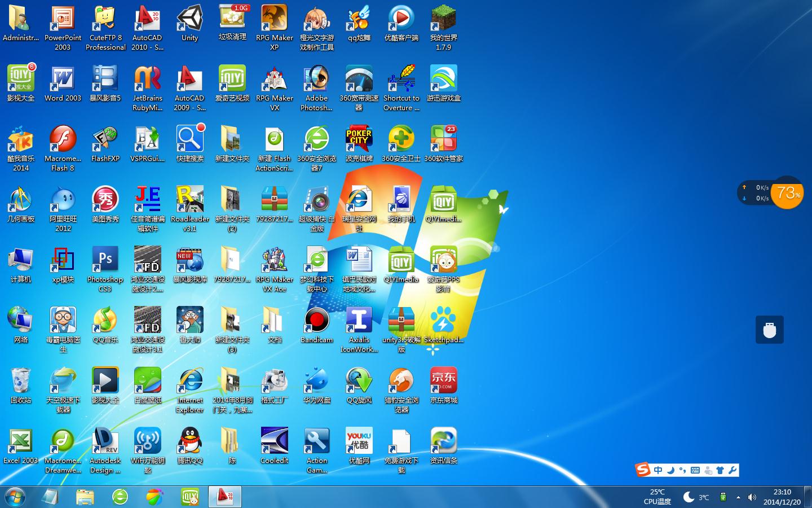Open the 京东商城 shortcut
Image resolution: width=812 pixels, height=508 pixels.
click(444, 386)
